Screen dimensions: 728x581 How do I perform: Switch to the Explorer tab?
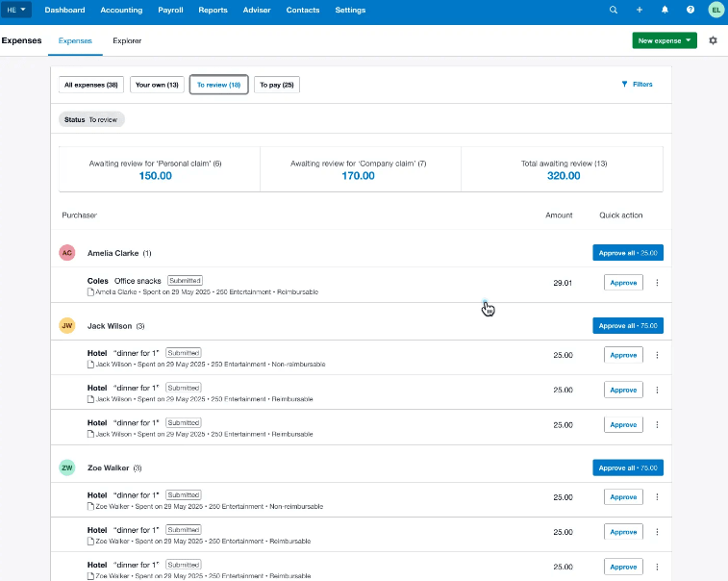tap(127, 40)
